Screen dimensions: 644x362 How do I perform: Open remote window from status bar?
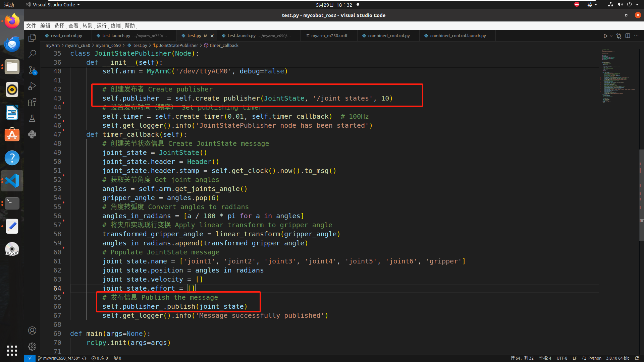coord(30,358)
